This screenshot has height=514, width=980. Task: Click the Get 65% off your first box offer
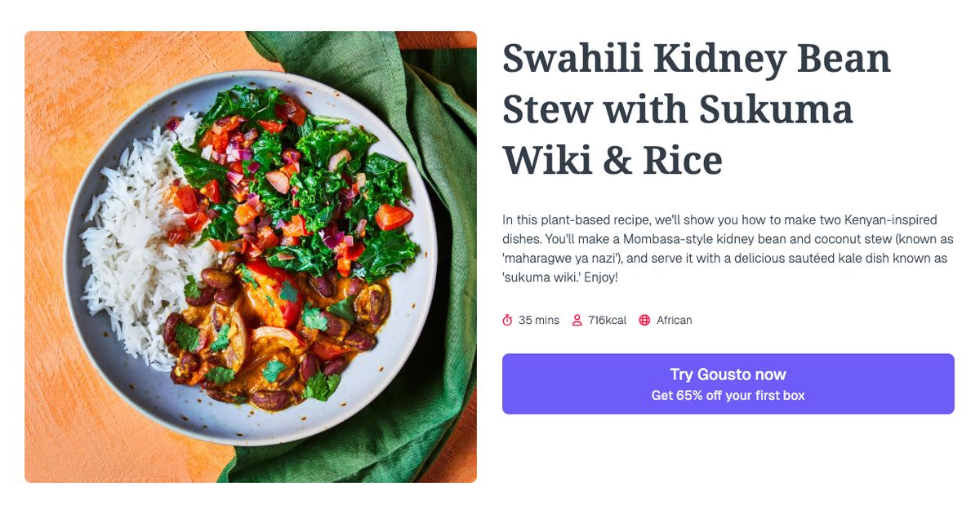pos(728,394)
